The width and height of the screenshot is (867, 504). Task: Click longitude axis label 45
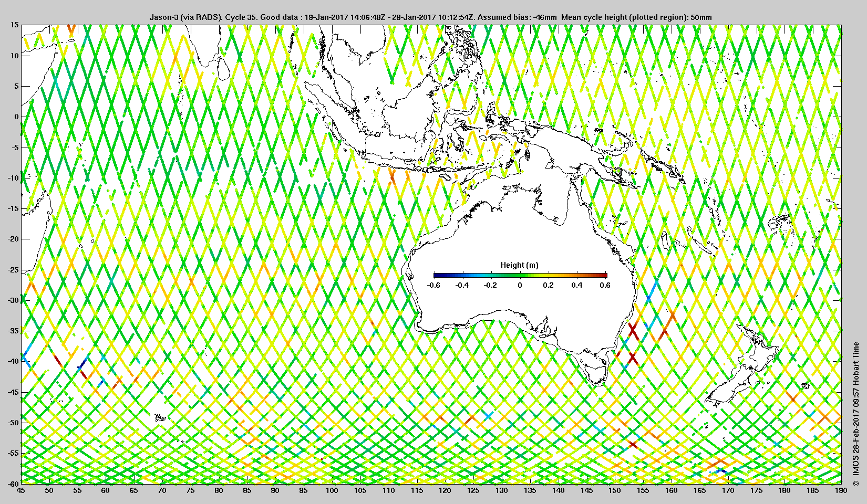tap(20, 490)
